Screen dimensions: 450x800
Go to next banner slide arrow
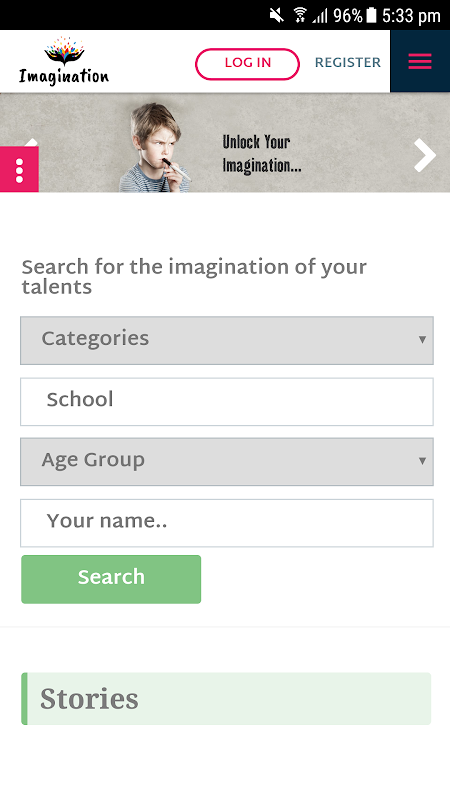pyautogui.click(x=424, y=155)
